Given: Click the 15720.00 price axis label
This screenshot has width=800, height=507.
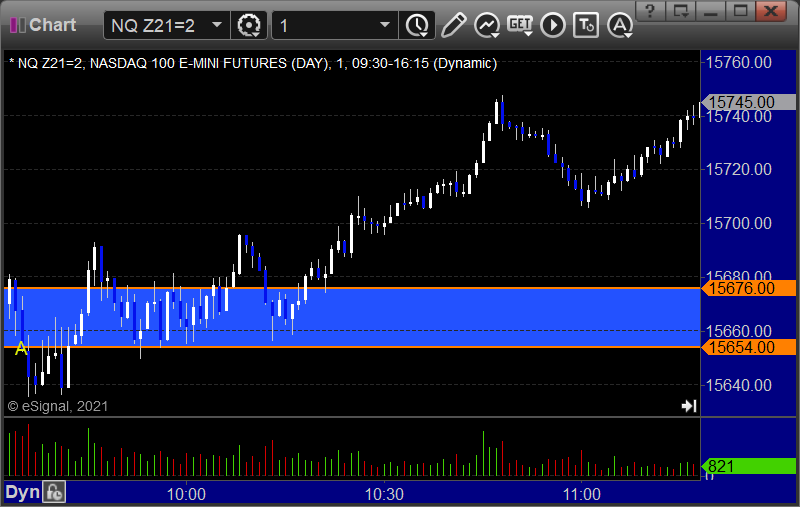Looking at the screenshot, I should click(x=738, y=169).
